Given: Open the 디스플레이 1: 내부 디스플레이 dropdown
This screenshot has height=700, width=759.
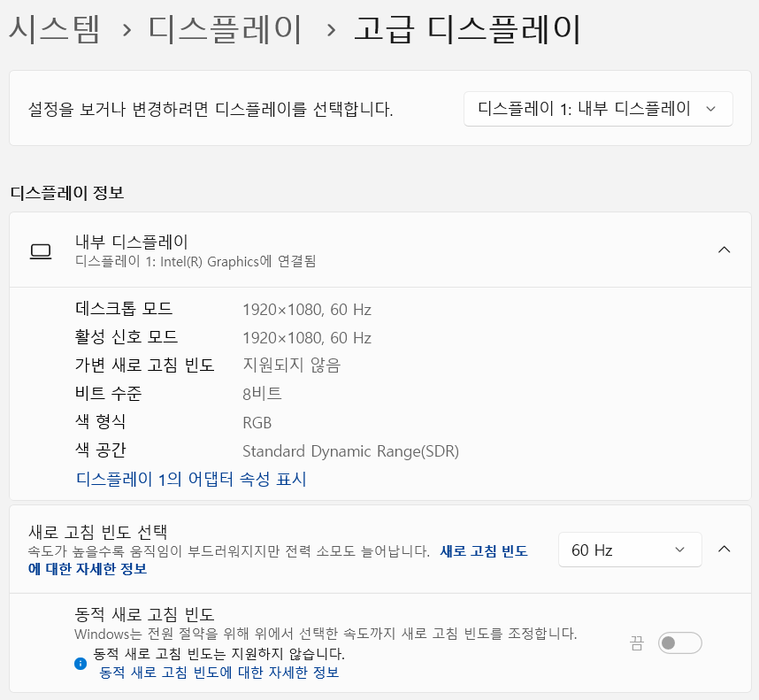Looking at the screenshot, I should tap(598, 109).
